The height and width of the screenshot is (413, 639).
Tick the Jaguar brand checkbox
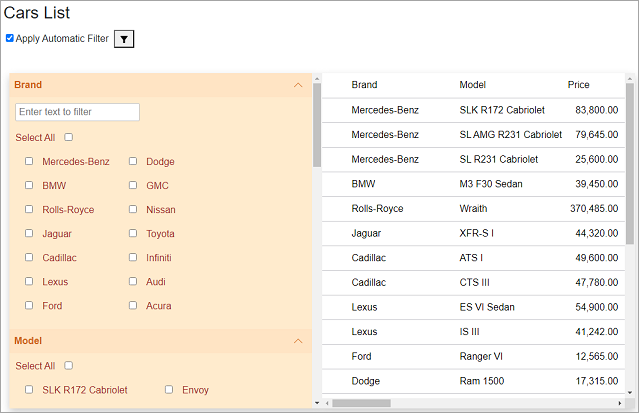pos(29,233)
